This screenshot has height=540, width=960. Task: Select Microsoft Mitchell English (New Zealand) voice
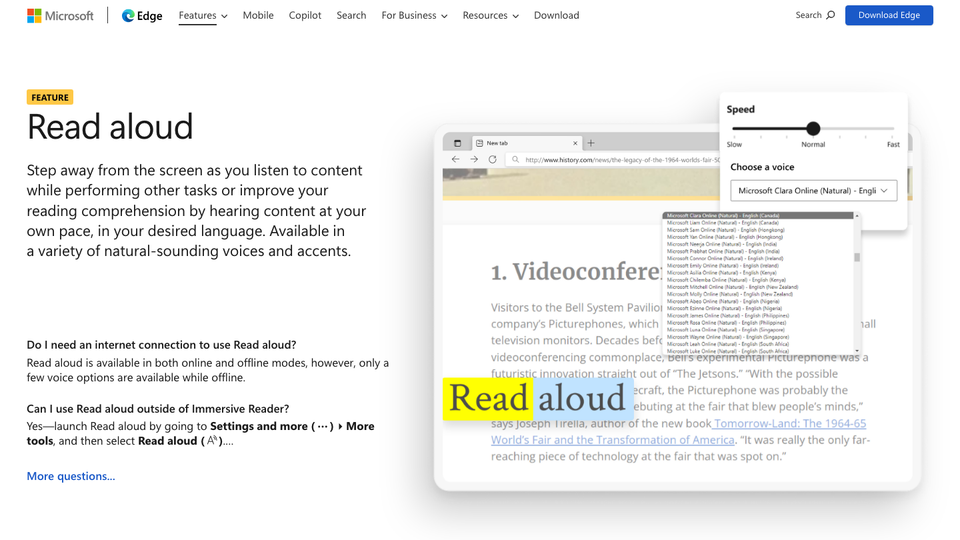732,287
